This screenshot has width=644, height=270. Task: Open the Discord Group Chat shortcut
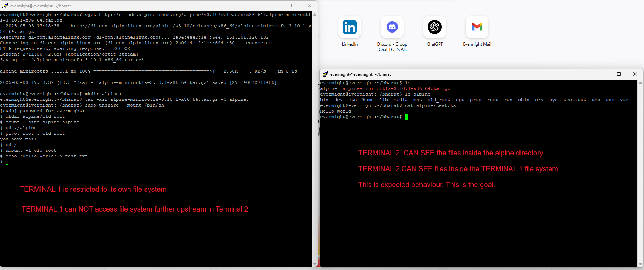[x=392, y=27]
